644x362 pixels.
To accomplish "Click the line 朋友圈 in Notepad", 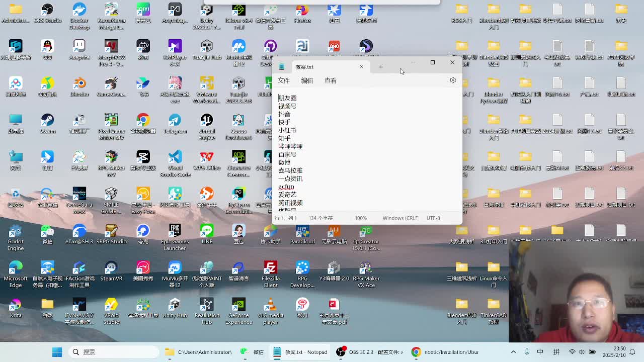I will pos(287,98).
